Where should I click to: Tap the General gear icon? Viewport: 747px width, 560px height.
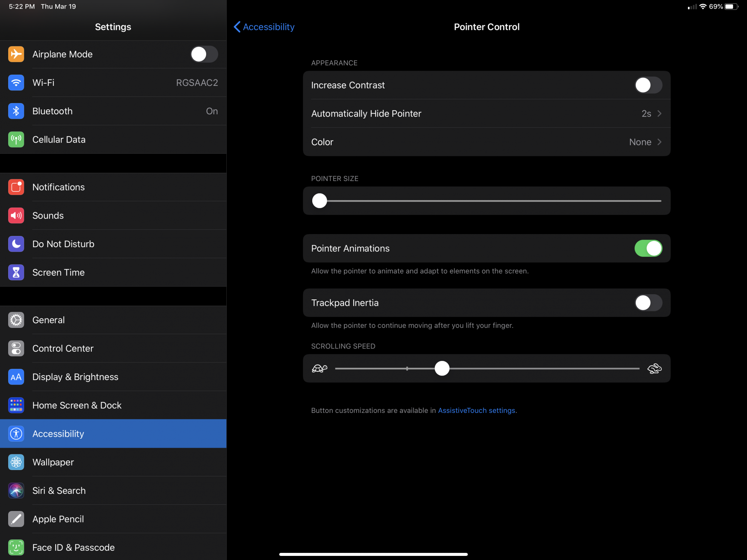click(x=16, y=320)
